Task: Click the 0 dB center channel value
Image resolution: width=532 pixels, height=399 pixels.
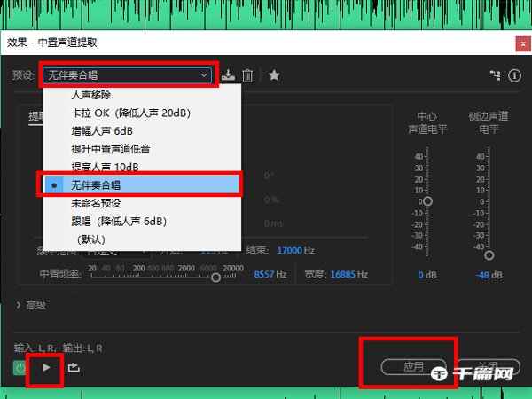Action: point(427,275)
